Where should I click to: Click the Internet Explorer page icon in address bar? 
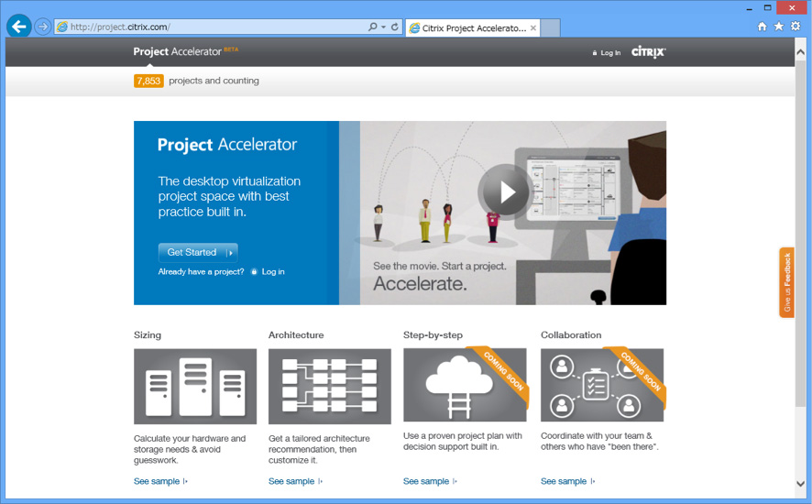(x=61, y=27)
